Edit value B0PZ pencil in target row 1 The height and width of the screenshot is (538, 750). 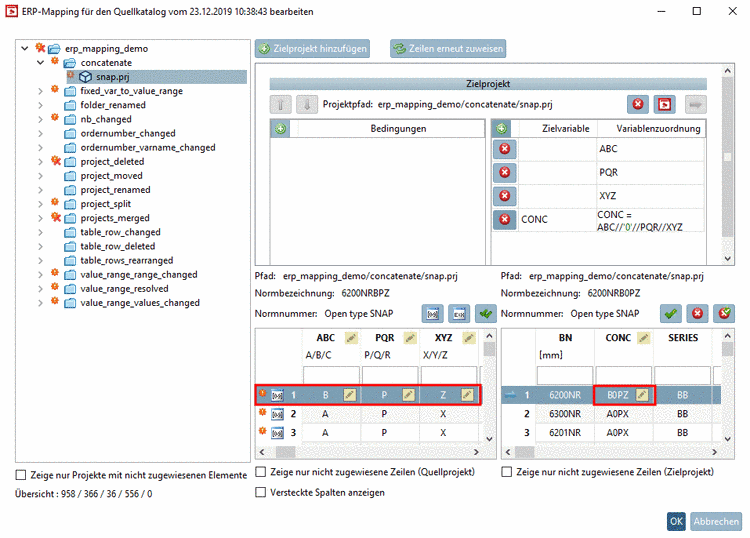coord(642,395)
